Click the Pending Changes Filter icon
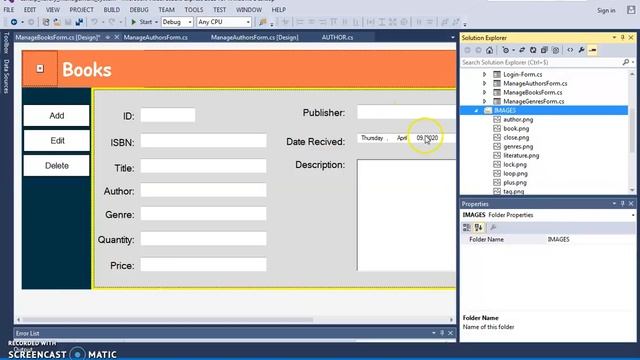Image resolution: width=640 pixels, height=360 pixels. tap(506, 50)
